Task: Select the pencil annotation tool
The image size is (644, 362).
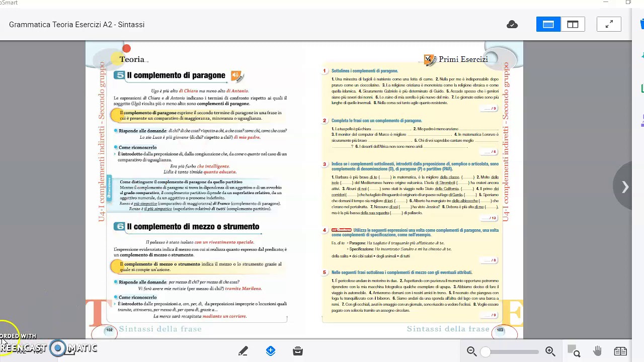Action: coord(243,351)
